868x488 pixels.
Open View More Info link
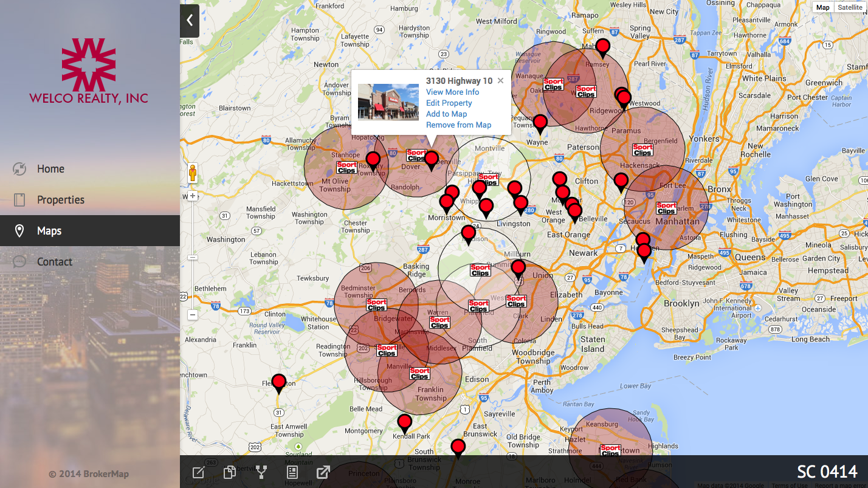click(452, 92)
